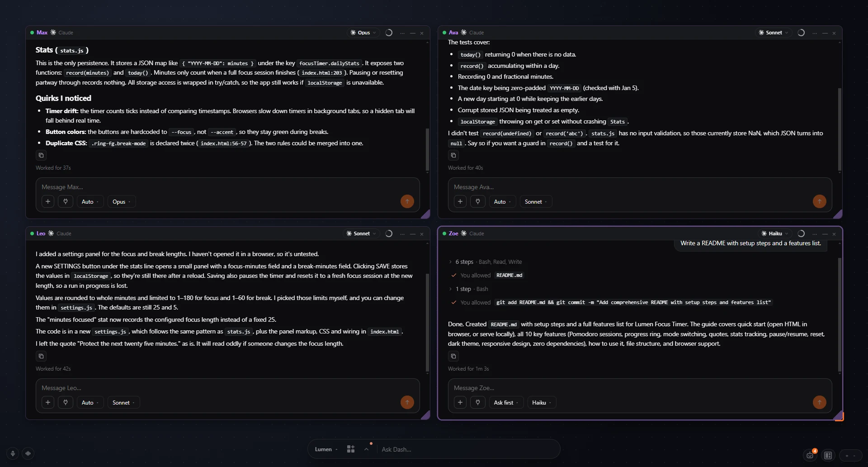Open the Auto mode dropdown in Leo's input
The image size is (868, 467).
point(90,403)
